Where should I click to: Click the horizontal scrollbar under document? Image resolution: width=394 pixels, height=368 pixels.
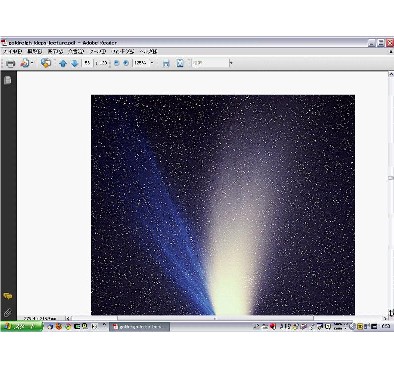click(227, 318)
